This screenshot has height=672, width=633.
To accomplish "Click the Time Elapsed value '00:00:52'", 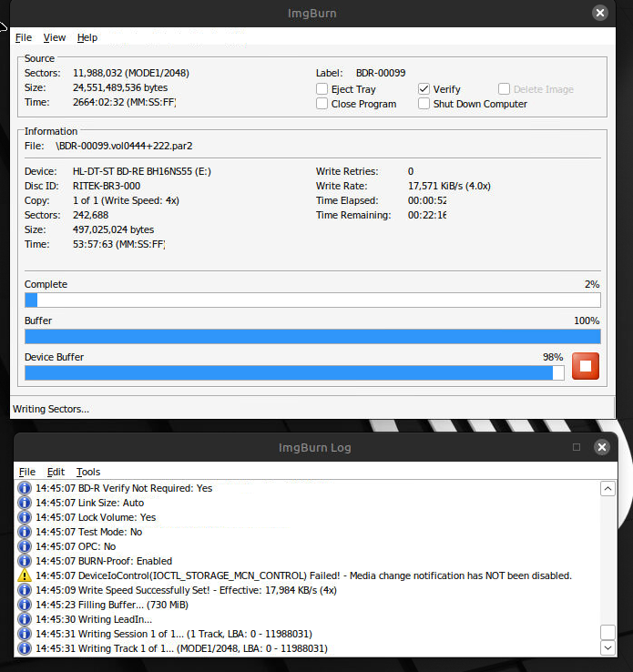I will coord(427,200).
